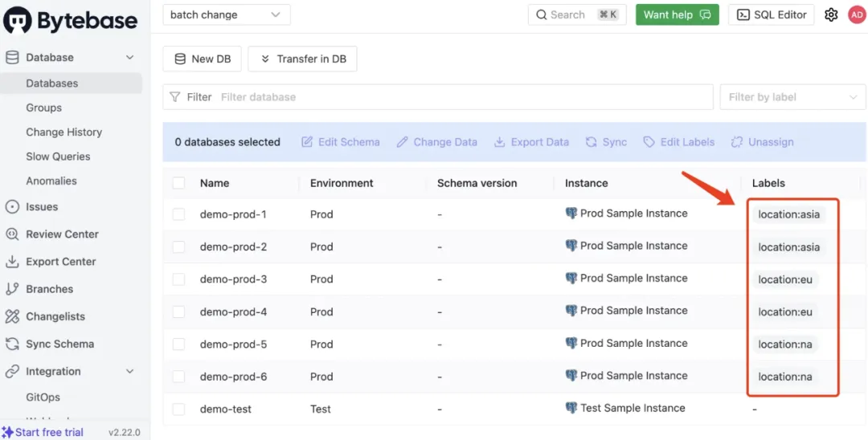This screenshot has height=440, width=868.
Task: Tick the demo-prod-1 row checkbox
Action: click(x=178, y=214)
